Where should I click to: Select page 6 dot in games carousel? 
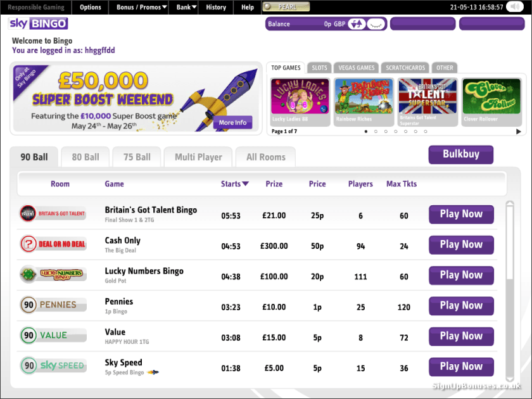point(415,132)
